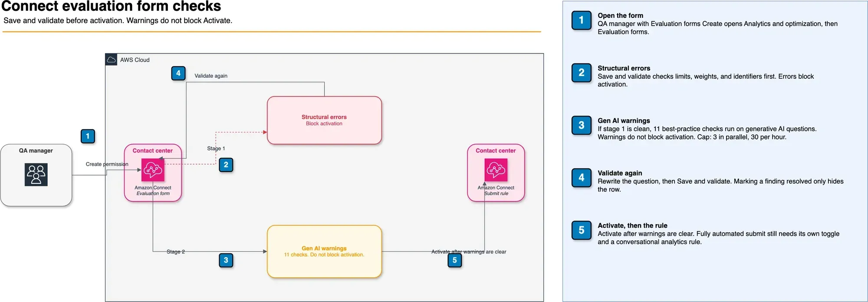Click the 'AWS Cloud' label
This screenshot has height=302, width=868.
point(135,60)
